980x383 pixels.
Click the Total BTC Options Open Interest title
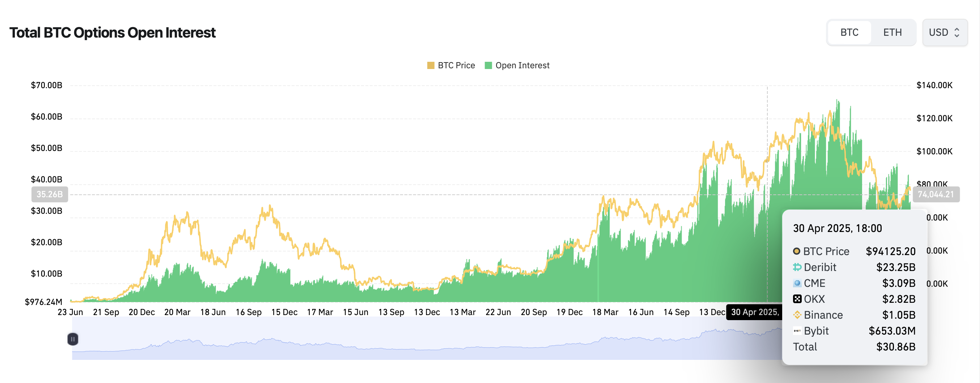click(x=112, y=33)
